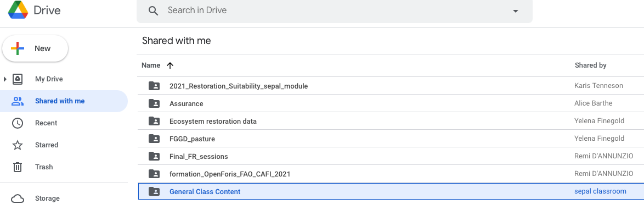644x204 pixels.
Task: Expand the My Drive tree arrow
Action: tap(5, 79)
